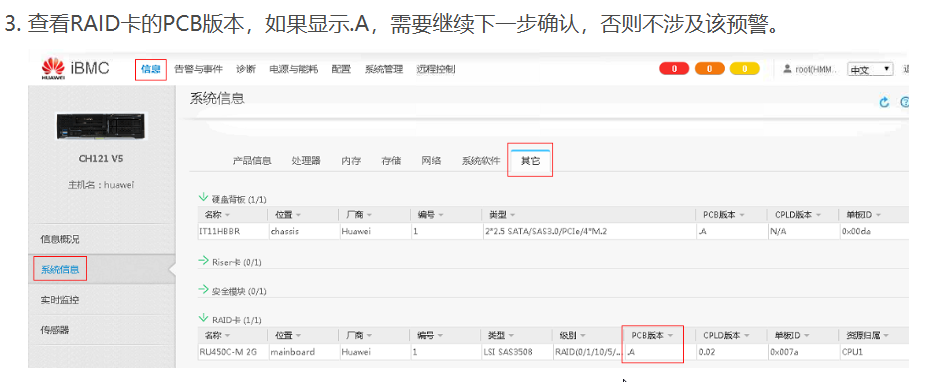Viewport: 928px width, 382px height.
Task: Sort by 单板ID column in 硬盘背板 table
Action: tap(862, 214)
